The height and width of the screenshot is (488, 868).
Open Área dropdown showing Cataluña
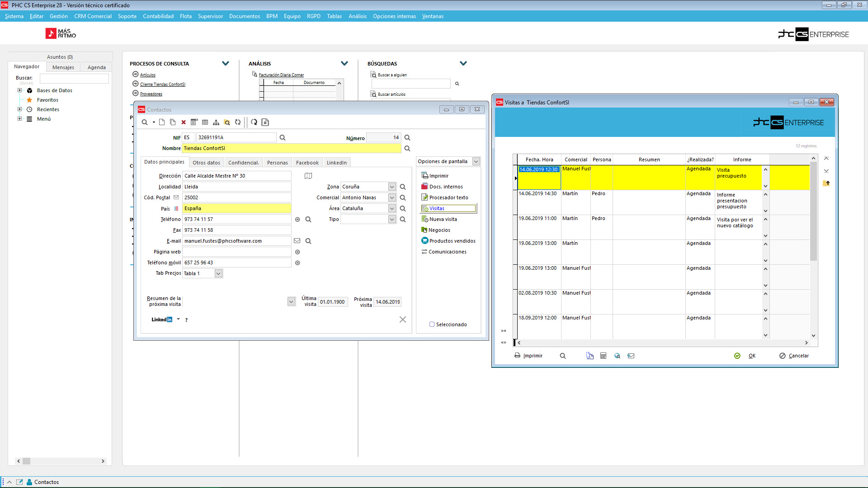[x=392, y=209]
